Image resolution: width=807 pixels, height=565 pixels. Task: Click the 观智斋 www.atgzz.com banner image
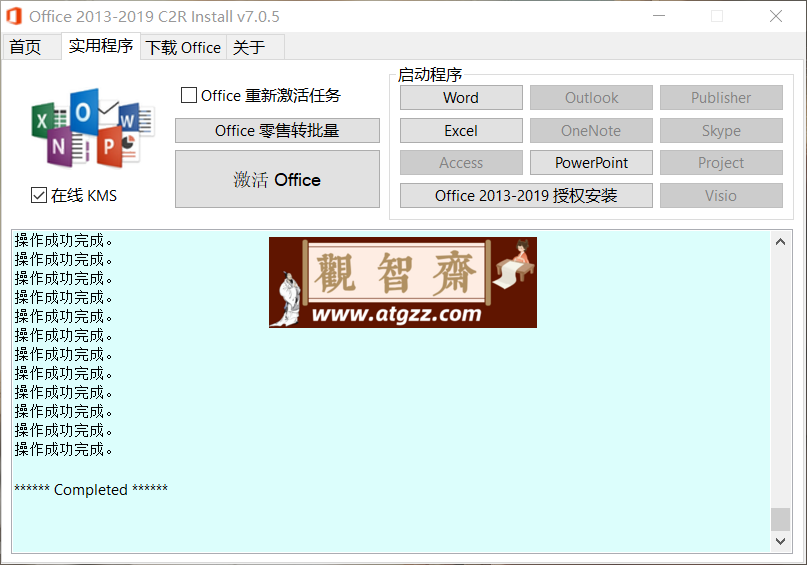tap(403, 282)
